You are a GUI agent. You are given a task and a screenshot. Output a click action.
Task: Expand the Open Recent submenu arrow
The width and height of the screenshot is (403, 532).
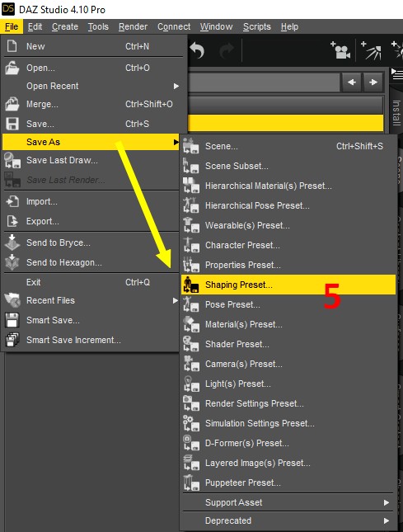point(176,86)
